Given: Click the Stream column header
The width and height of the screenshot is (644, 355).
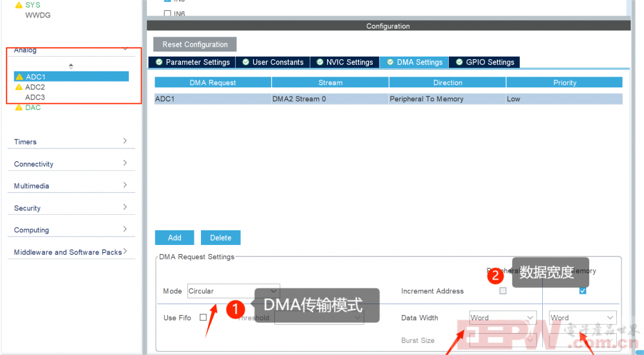Looking at the screenshot, I should (330, 82).
